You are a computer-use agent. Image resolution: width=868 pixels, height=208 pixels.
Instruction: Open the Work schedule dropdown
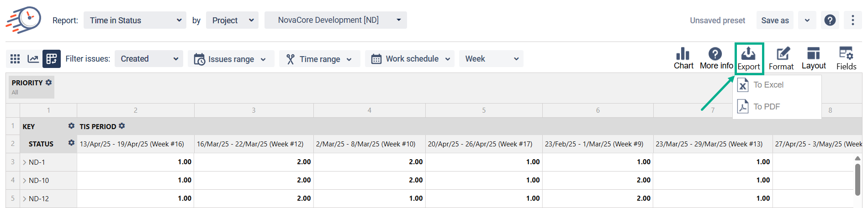(x=410, y=59)
